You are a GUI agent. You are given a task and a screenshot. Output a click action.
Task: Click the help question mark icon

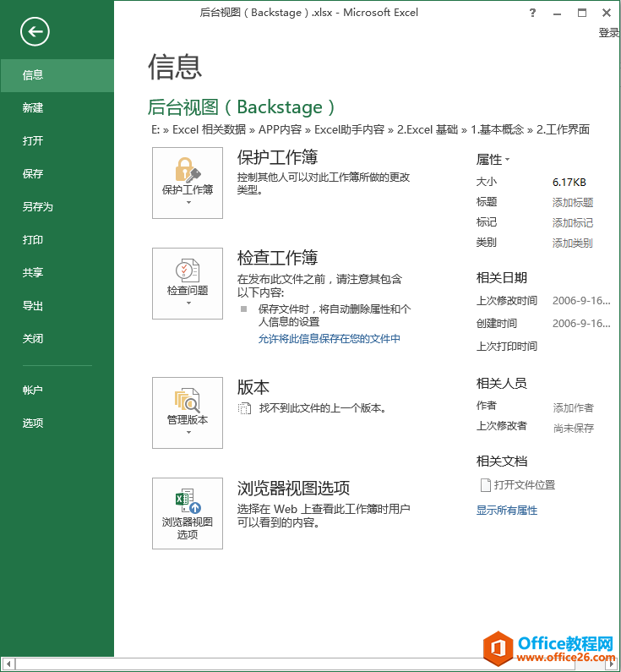[x=532, y=13]
